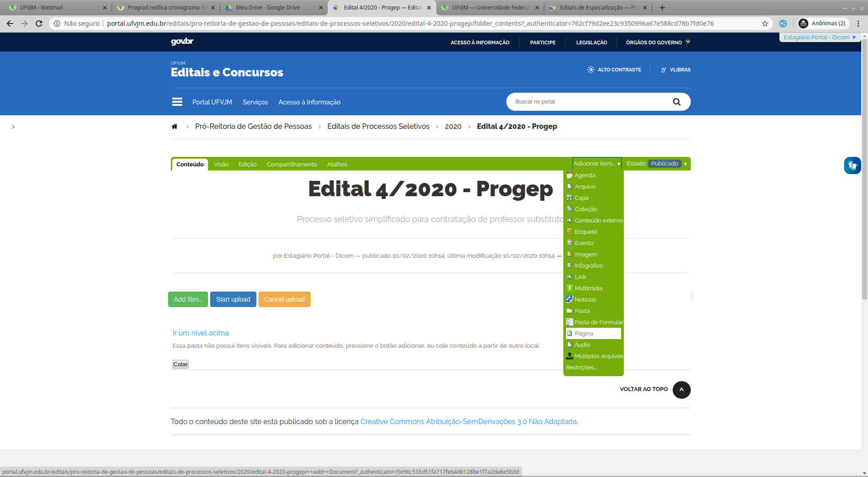Click the search magnifier icon
This screenshot has width=868, height=477.
(x=676, y=102)
